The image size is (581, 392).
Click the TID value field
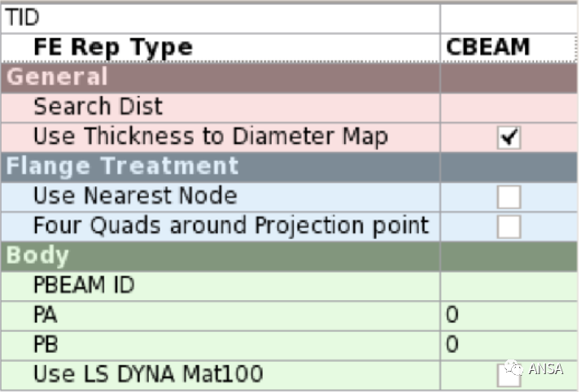coord(509,18)
